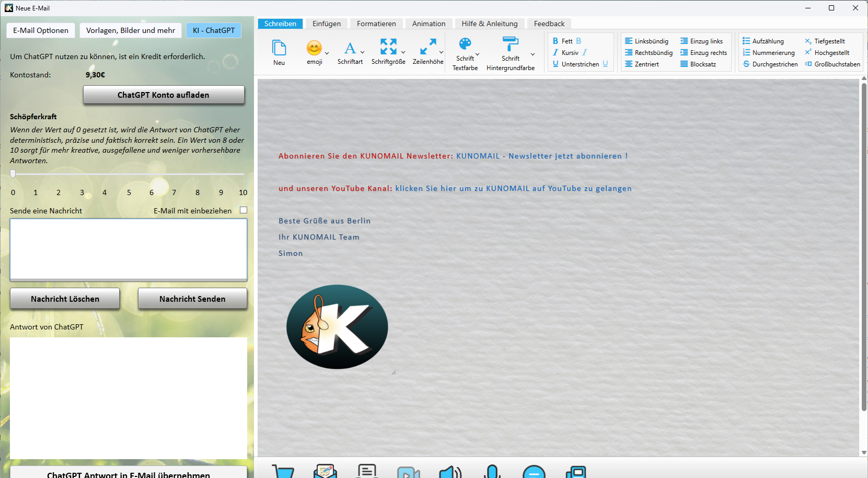Set Schöpferkraft slider to value 10
The width and height of the screenshot is (868, 478).
[243, 174]
